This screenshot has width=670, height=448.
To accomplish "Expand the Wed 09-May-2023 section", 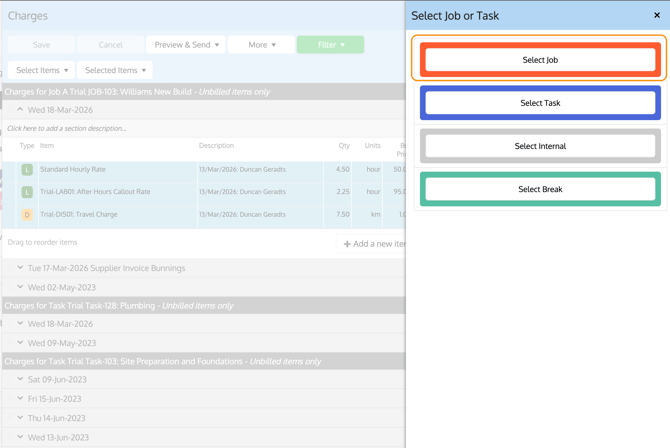I will [20, 343].
